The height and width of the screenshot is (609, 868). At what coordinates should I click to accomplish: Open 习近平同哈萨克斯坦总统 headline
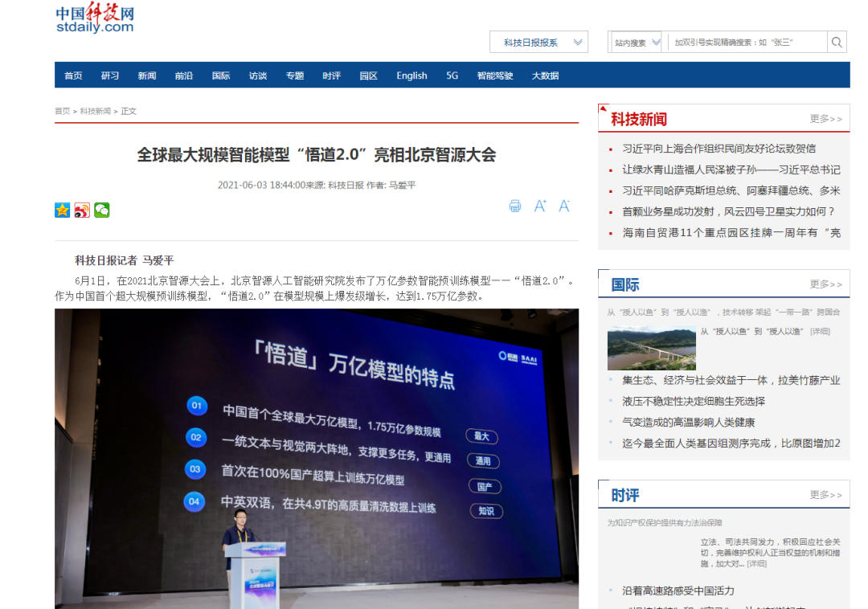tap(731, 191)
